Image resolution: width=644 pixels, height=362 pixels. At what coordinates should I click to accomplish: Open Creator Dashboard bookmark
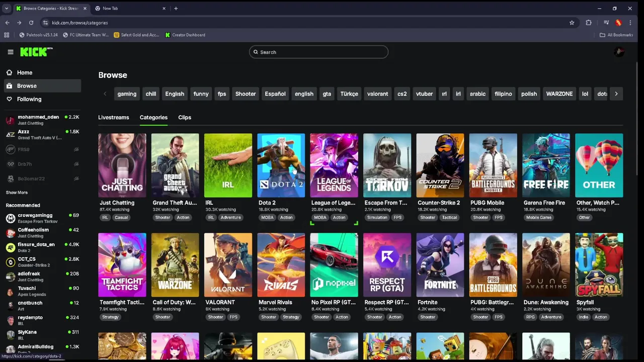click(185, 35)
